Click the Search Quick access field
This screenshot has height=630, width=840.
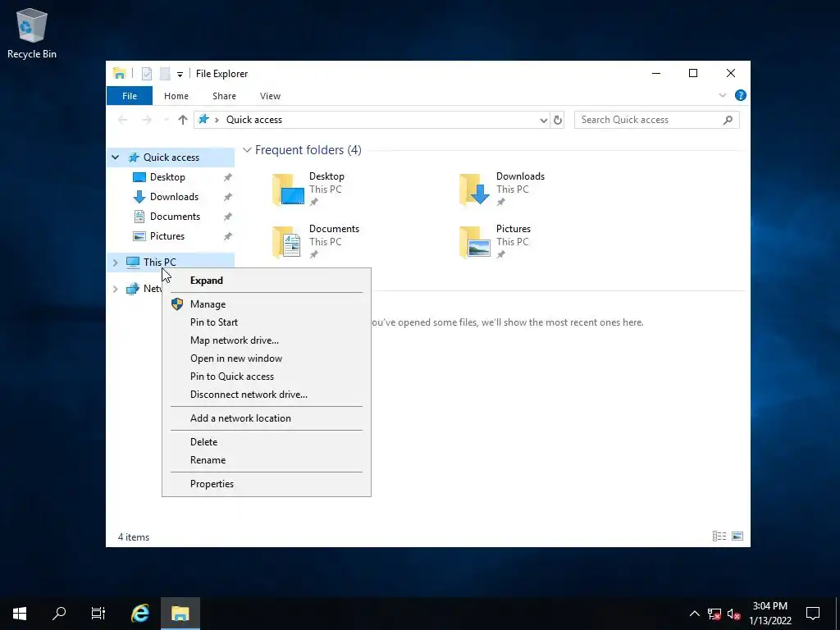click(x=657, y=120)
